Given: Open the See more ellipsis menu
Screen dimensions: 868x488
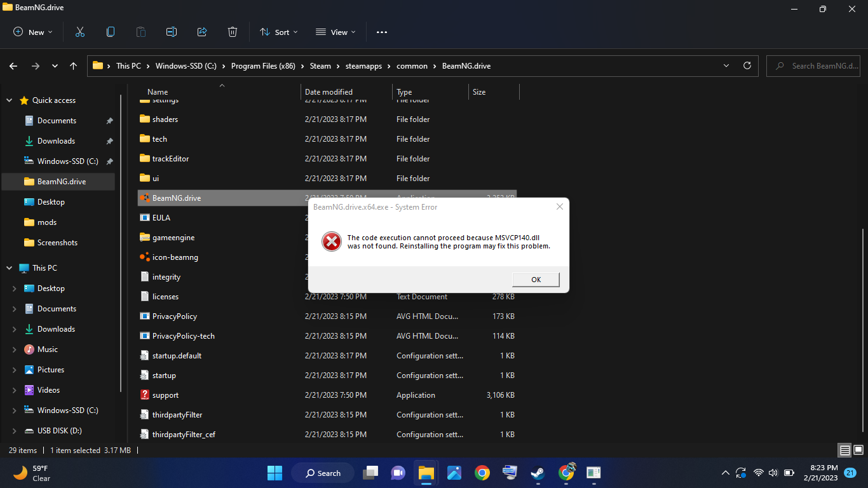Looking at the screenshot, I should coord(382,32).
